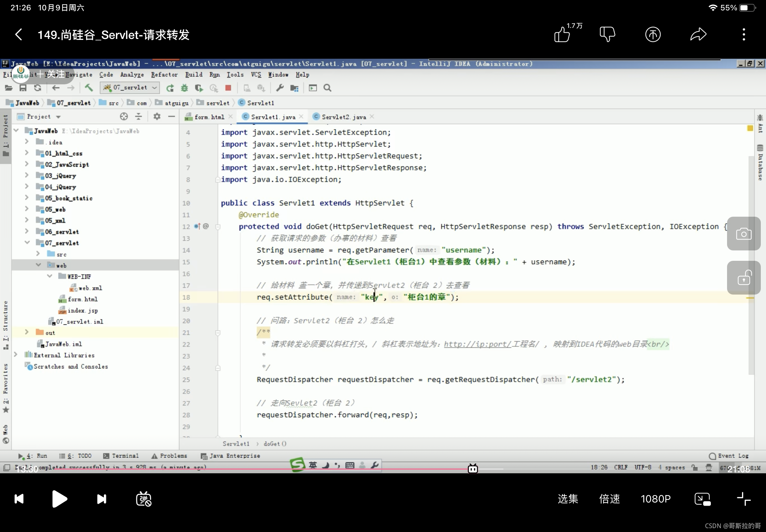Select scroll from source crosshair icon
Viewport: 766px width, 532px height.
point(124,116)
